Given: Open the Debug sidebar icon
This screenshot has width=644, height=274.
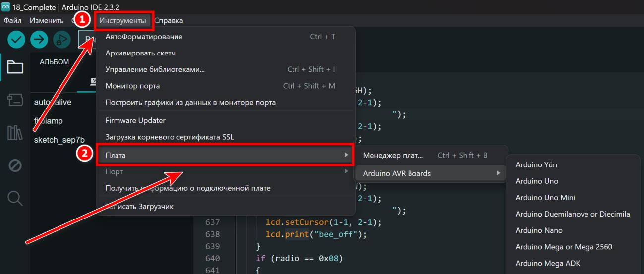Looking at the screenshot, I should point(15,165).
